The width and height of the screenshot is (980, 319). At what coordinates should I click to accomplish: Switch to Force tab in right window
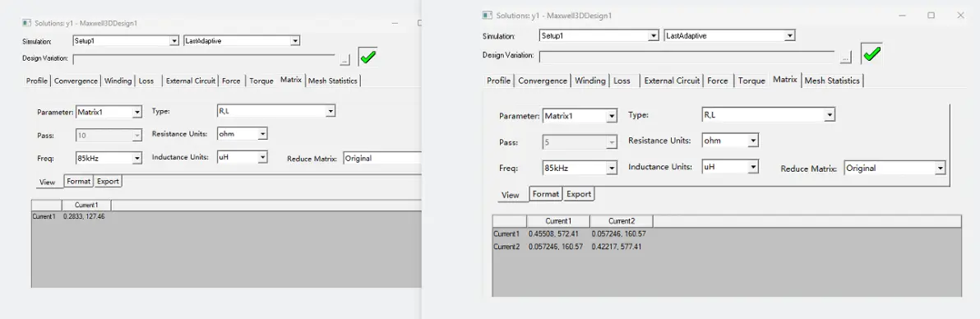pyautogui.click(x=718, y=81)
